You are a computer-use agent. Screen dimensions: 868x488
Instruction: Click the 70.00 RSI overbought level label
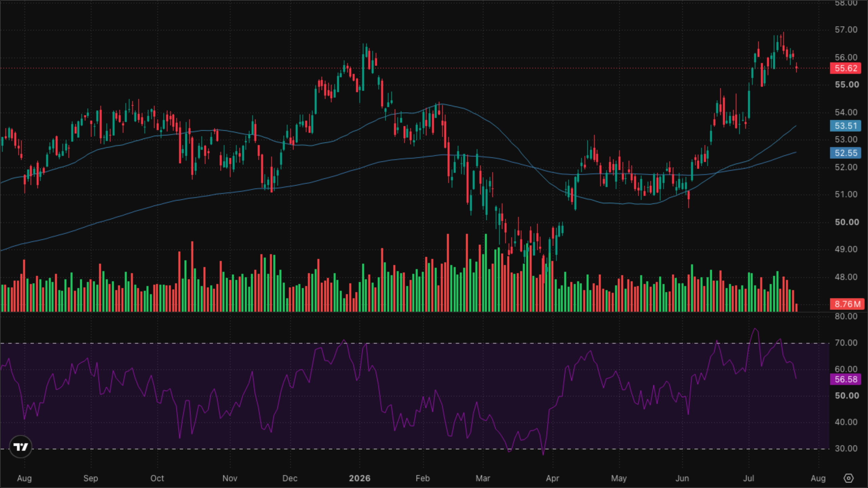coord(846,343)
